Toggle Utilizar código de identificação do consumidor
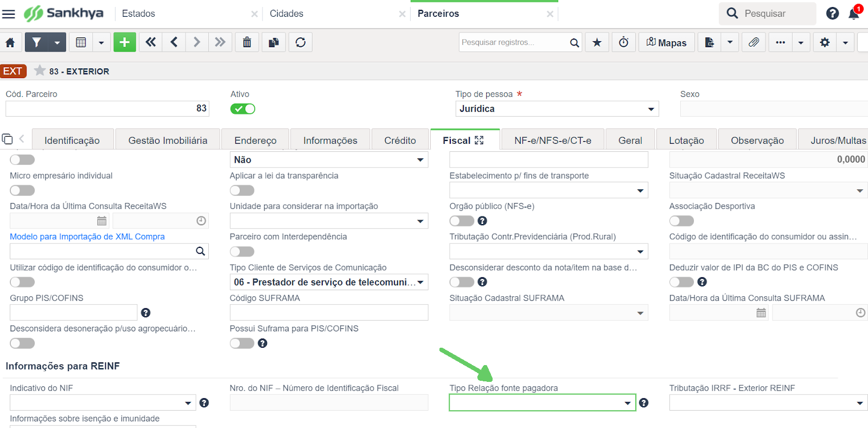Screen dimensions: 868x428 [22, 282]
